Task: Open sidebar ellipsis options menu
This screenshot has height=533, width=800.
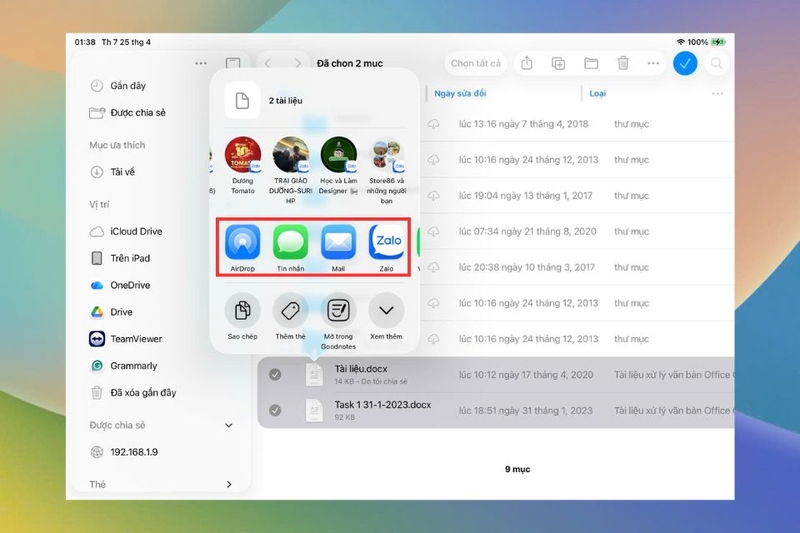Action: [201, 63]
